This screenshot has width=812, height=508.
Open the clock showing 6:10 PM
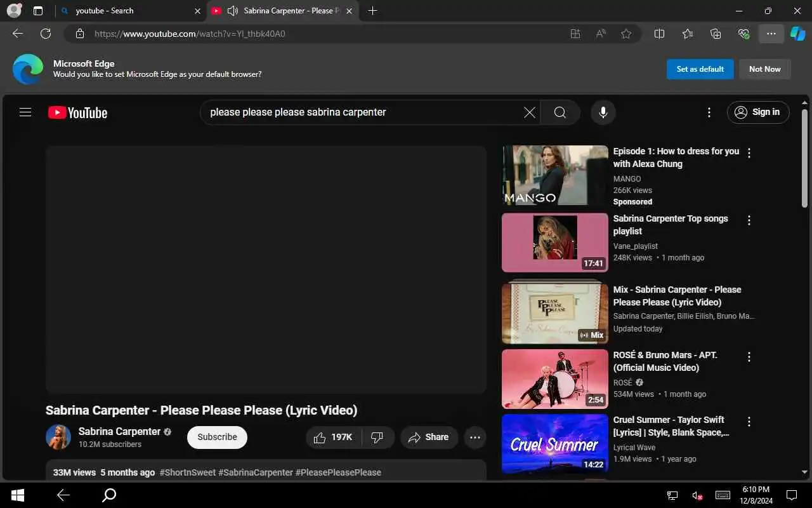pyautogui.click(x=755, y=495)
